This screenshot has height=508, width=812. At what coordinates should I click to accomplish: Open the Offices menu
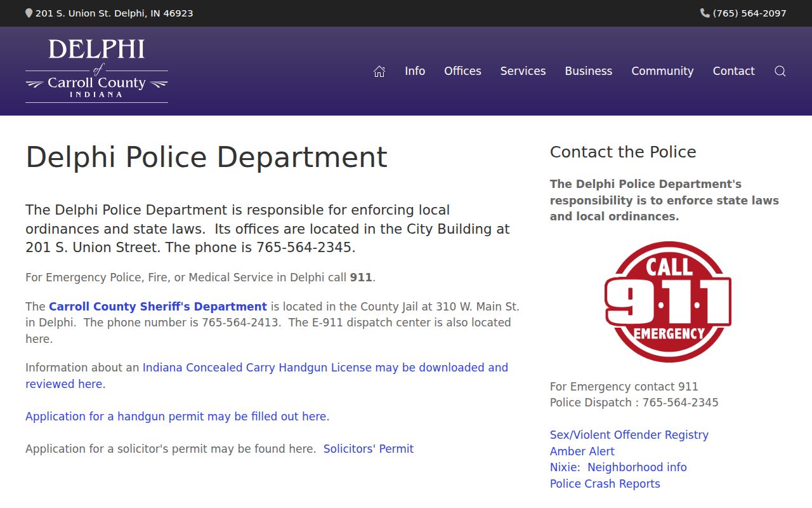(x=462, y=71)
